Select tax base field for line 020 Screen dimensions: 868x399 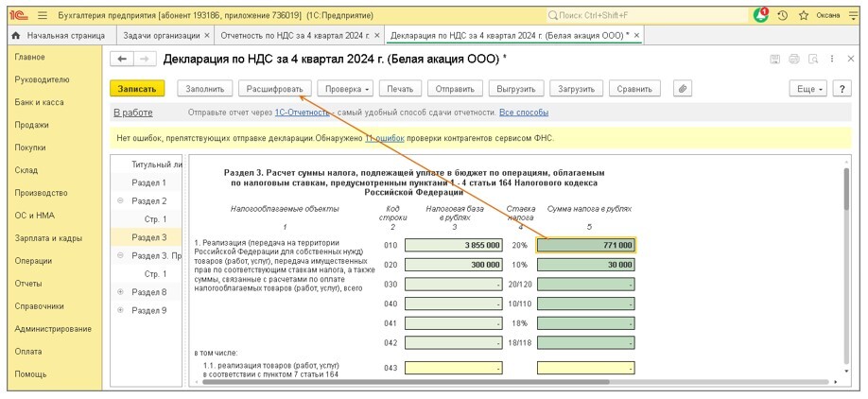point(454,265)
